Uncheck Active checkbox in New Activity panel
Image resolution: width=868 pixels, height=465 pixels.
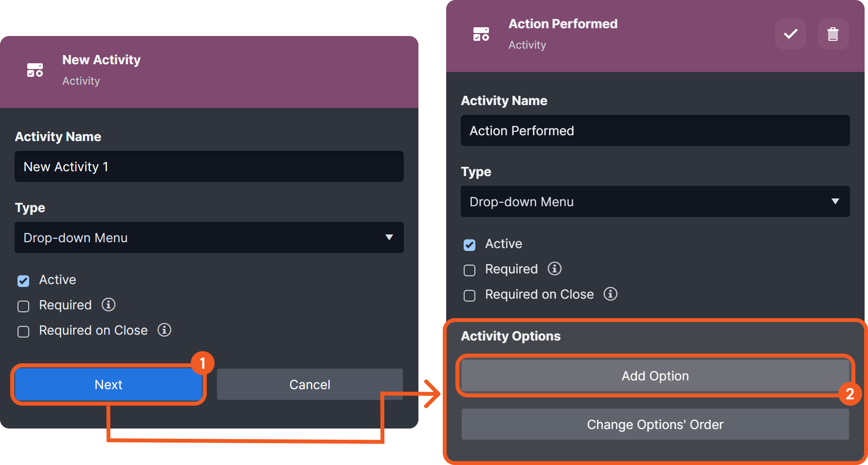pos(23,281)
